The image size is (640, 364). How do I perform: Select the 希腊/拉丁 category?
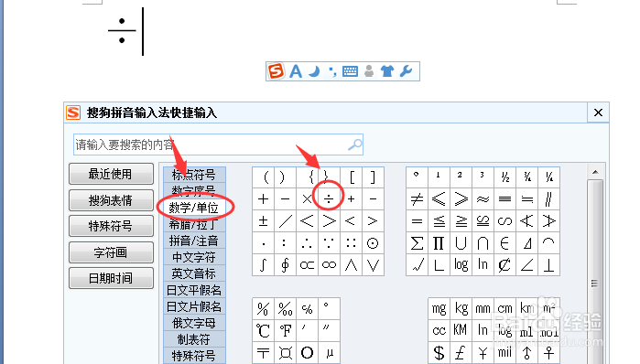(194, 224)
